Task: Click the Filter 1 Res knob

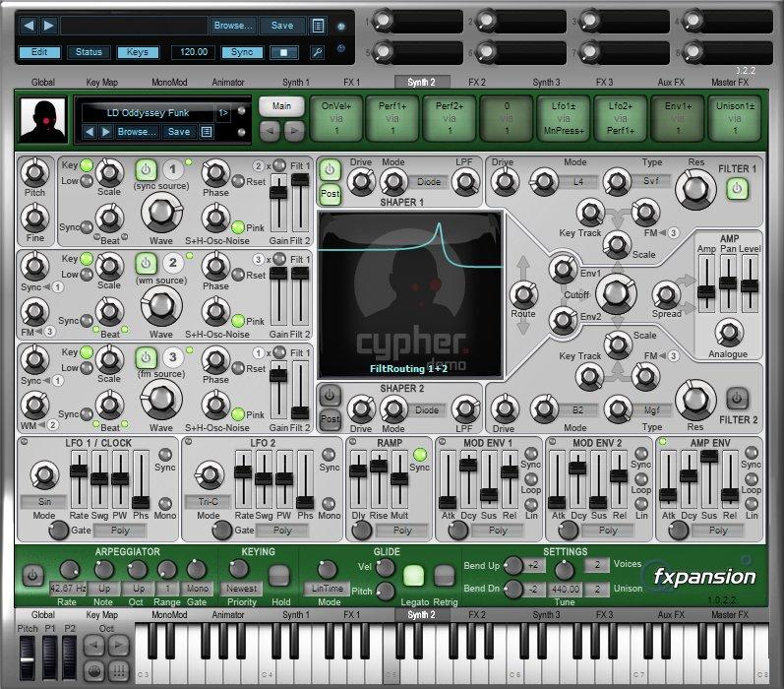Action: pyautogui.click(x=695, y=189)
